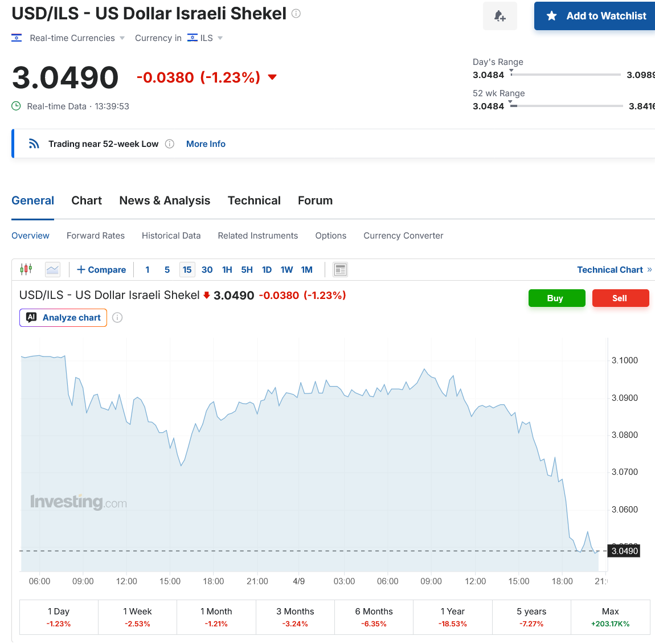Select the 1 Day performance cell

pos(59,617)
